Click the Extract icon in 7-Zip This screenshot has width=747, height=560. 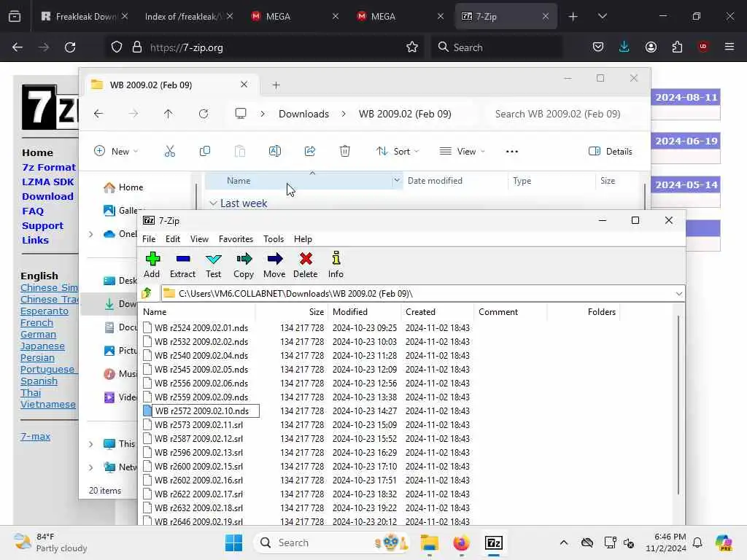pos(182,265)
